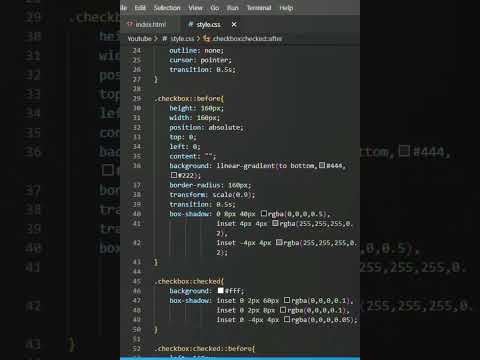This screenshot has width=480, height=360.
Task: Click the .checkbox:checked::after breadcrumb
Action: [x=247, y=39]
